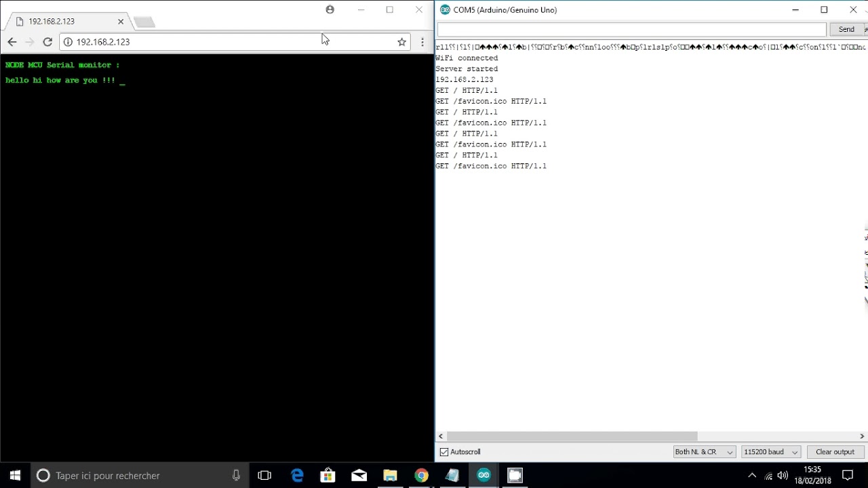
Task: Open Chrome user profile icon
Action: click(330, 9)
